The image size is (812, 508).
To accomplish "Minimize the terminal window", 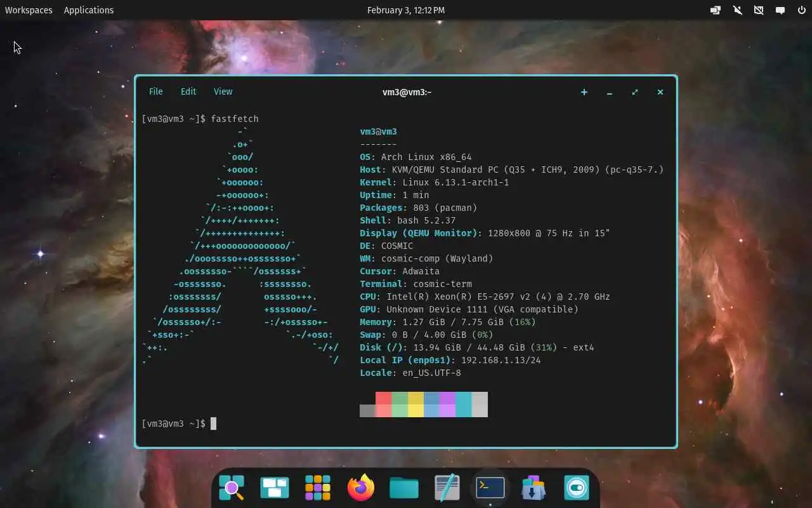I will click(610, 92).
